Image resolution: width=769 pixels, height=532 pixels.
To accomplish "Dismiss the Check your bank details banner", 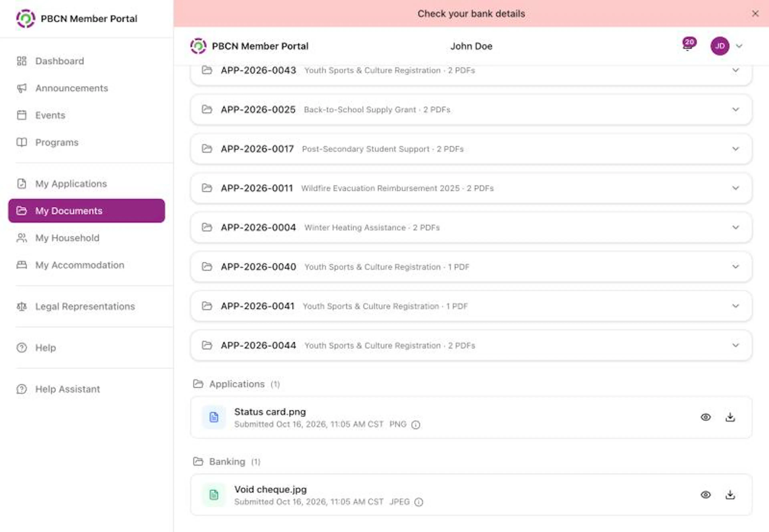I will (755, 14).
